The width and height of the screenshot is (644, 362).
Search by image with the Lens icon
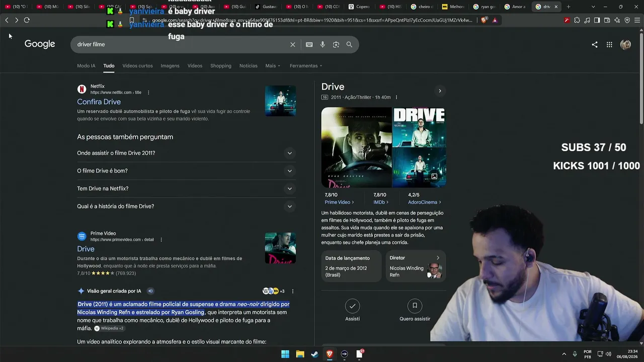click(x=336, y=44)
